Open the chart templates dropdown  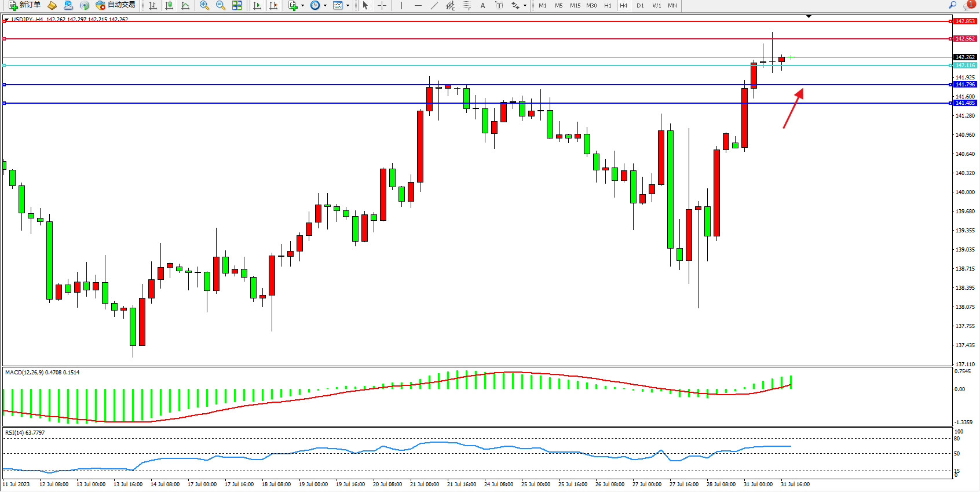click(348, 5)
